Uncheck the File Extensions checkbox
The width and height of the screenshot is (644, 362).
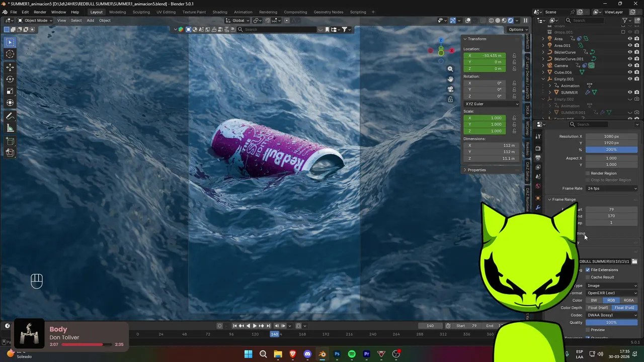click(588, 270)
